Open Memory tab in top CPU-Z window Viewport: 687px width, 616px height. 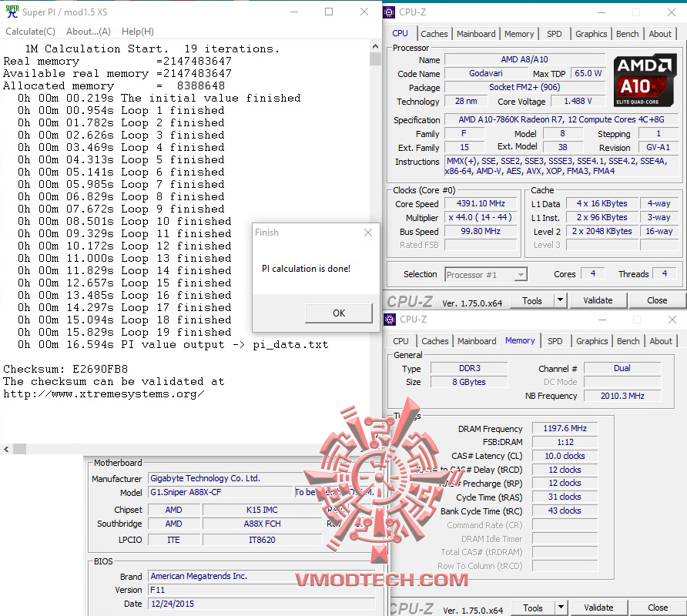tap(519, 34)
